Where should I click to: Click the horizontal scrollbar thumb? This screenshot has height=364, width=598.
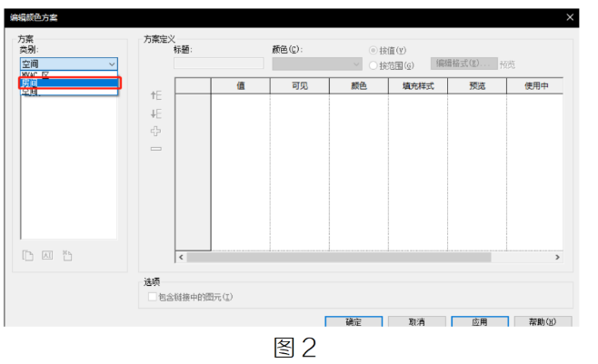(339, 258)
